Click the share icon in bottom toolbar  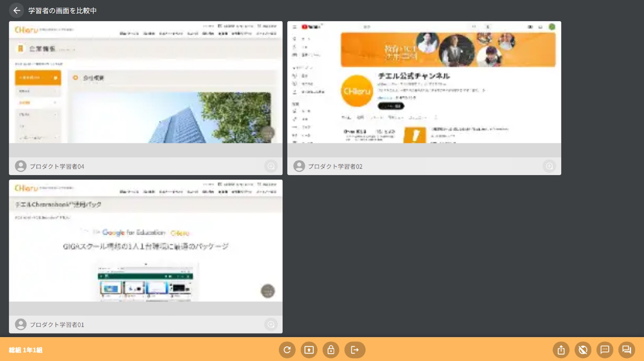(x=561, y=350)
